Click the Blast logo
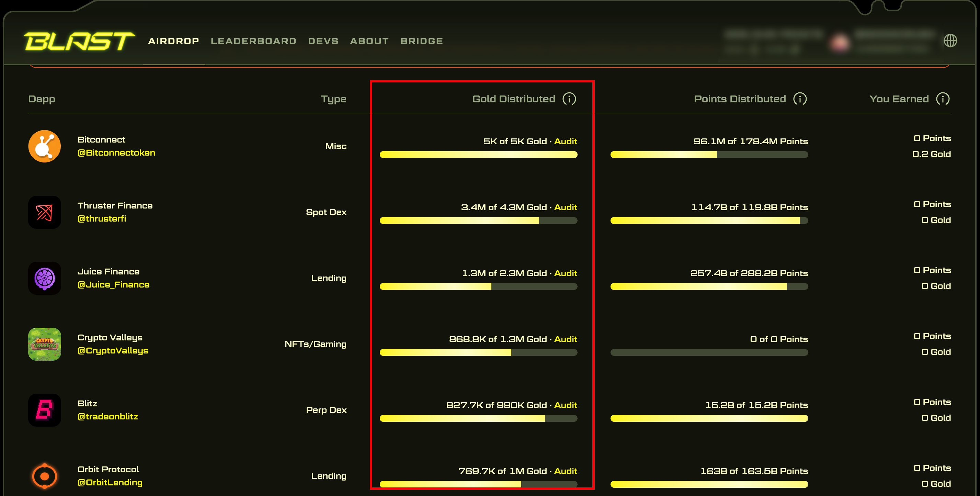This screenshot has height=496, width=980. 79,41
